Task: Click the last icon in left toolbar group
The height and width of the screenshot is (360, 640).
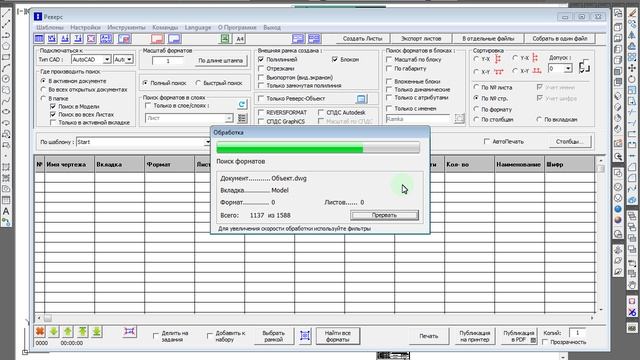Action: pos(124,39)
